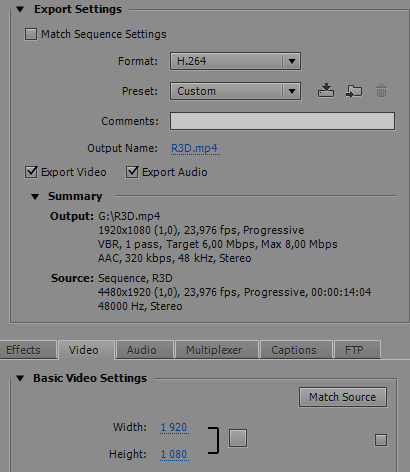
Task: Select the Video tab
Action: 87,350
